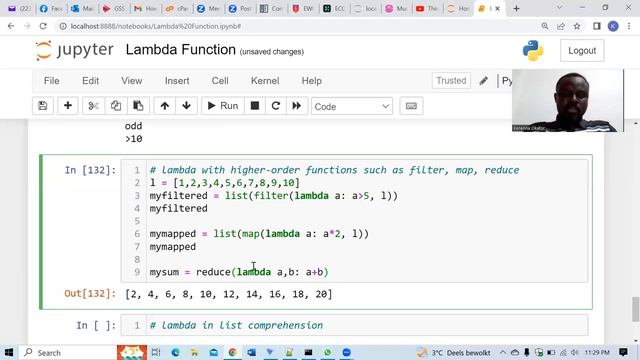Open Task View on taskbar
Screen dimensions: 640x360
156,352
